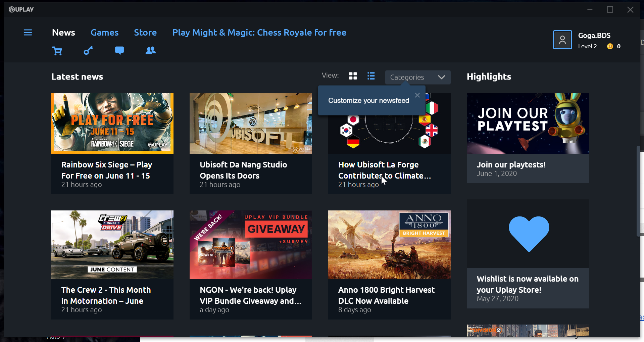Click the Uplay coin balance icon
This screenshot has width=644, height=342.
click(x=610, y=46)
